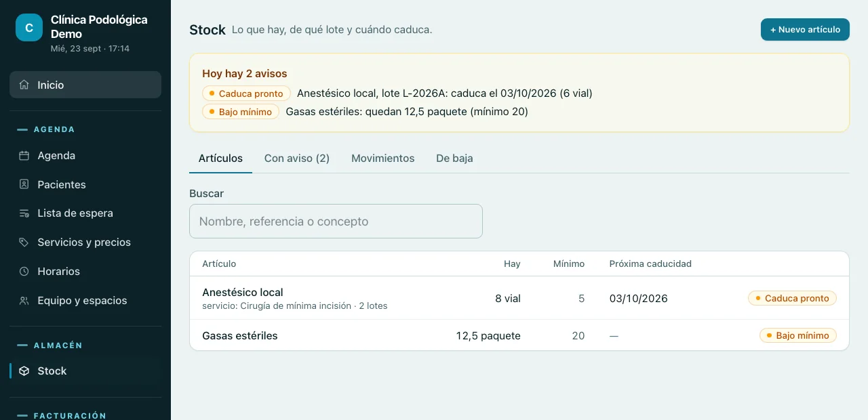This screenshot has width=868, height=420.
Task: Switch to the Con aviso (2) tab
Action: (x=297, y=159)
